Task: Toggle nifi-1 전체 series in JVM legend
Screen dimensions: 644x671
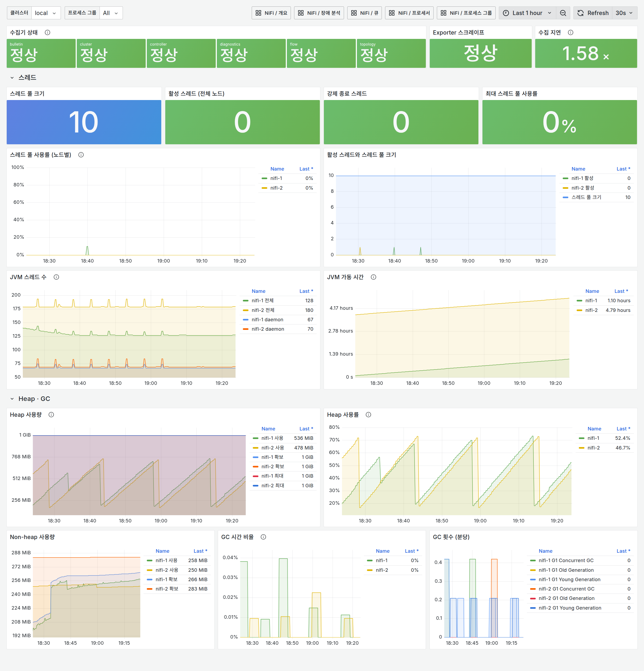Action: [262, 301]
